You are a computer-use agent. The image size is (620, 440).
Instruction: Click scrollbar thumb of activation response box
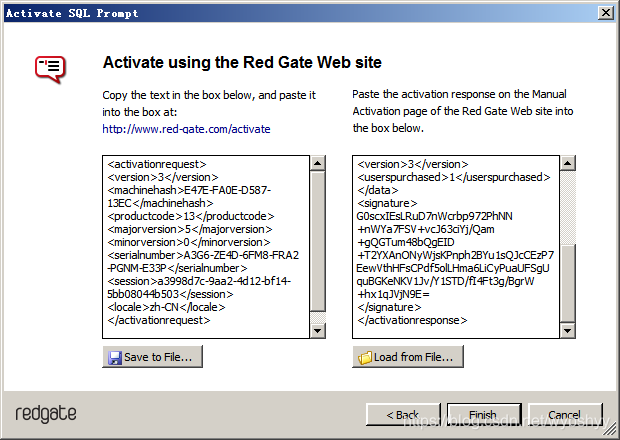[x=568, y=283]
